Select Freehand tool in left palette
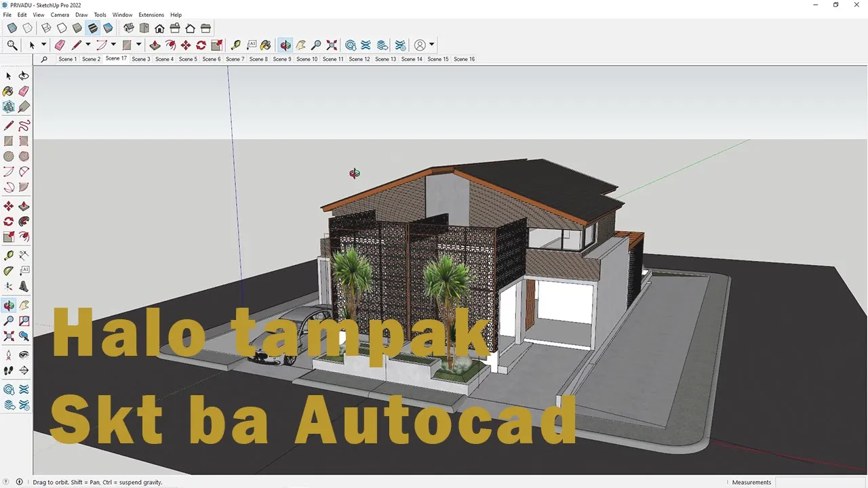The height and width of the screenshot is (488, 868). click(24, 125)
